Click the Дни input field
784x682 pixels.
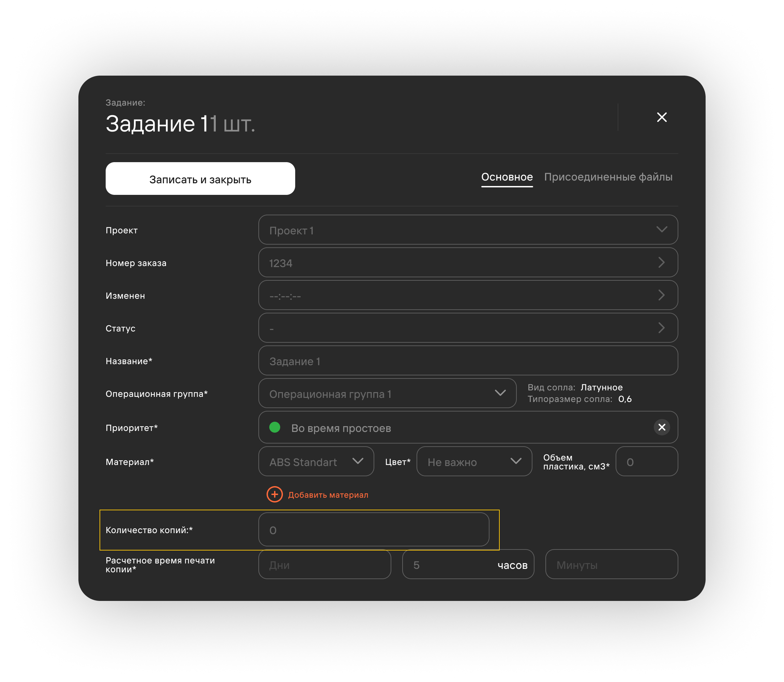[325, 564]
